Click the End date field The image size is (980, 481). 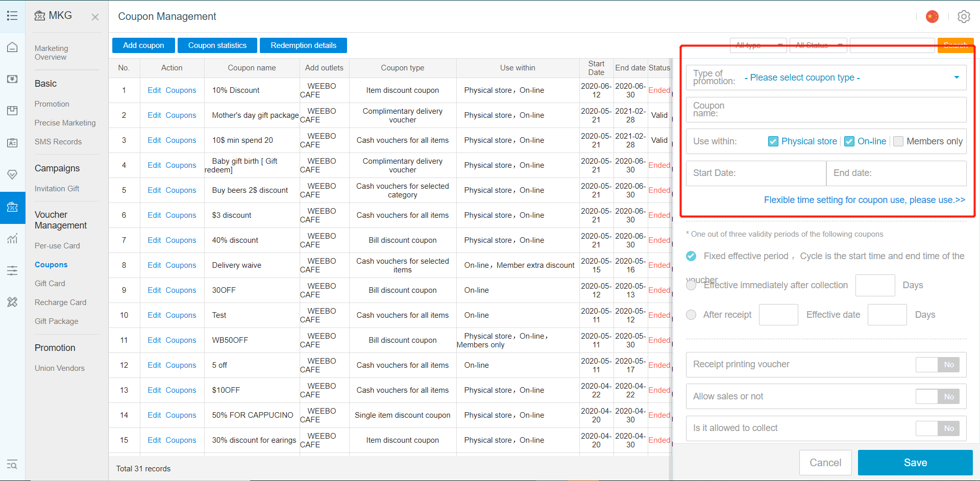click(x=896, y=173)
